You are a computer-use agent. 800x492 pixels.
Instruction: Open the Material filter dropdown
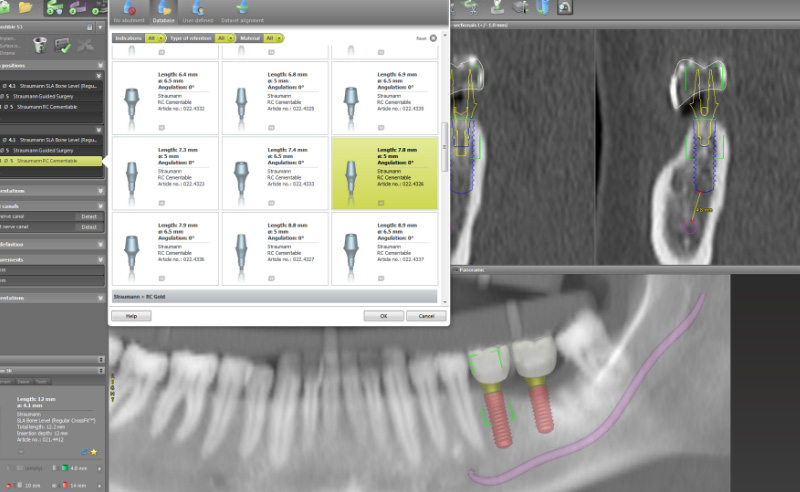pos(274,38)
